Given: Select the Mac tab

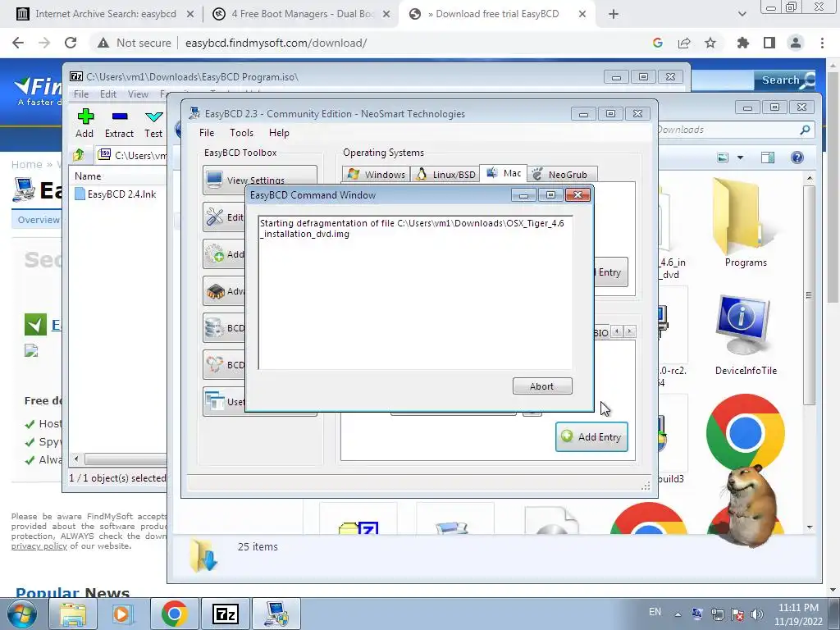Looking at the screenshot, I should [x=504, y=173].
